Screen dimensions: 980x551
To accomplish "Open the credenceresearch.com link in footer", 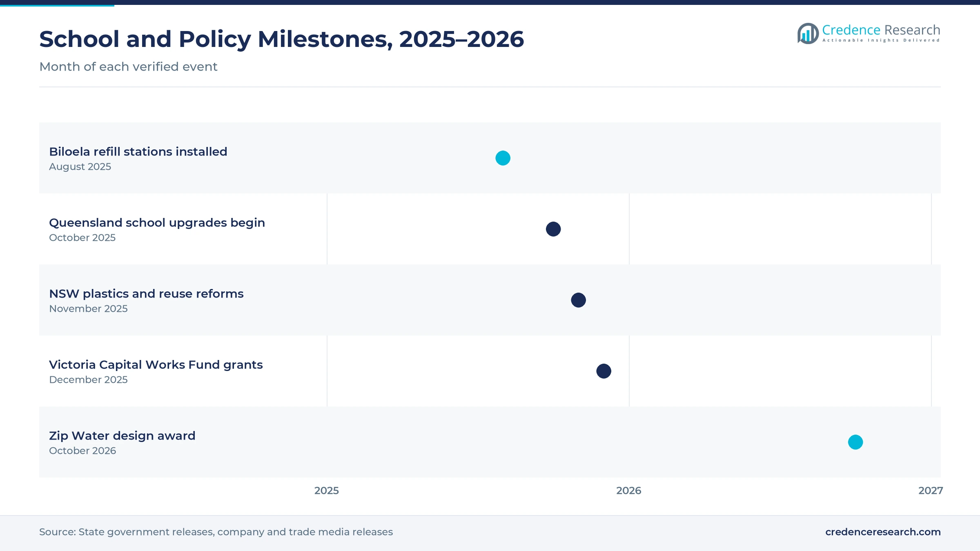I will pos(883,532).
